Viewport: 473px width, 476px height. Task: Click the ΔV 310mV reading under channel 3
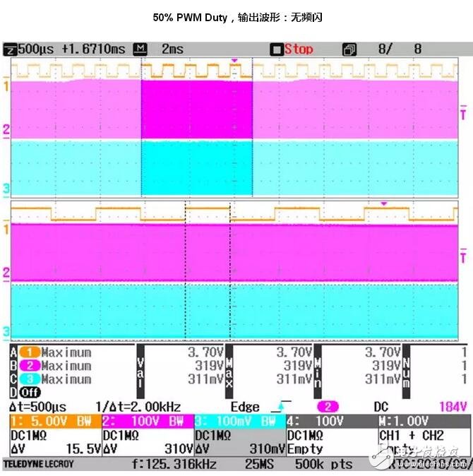point(240,448)
